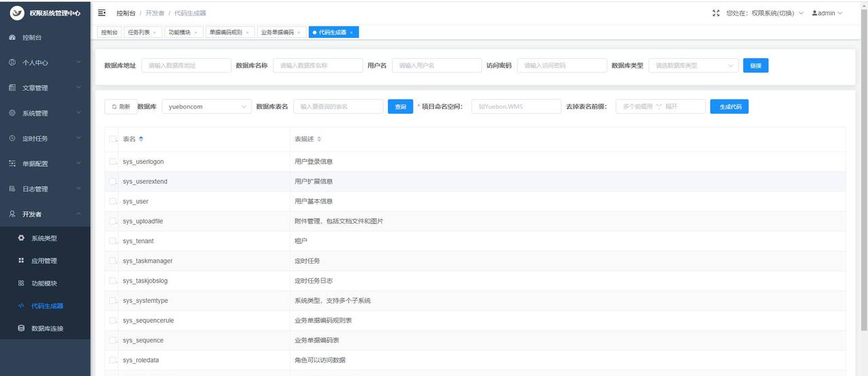Screen dimensions: 868x376
Task: Check the sys_uploadfile row checkbox
Action: pyautogui.click(x=113, y=221)
